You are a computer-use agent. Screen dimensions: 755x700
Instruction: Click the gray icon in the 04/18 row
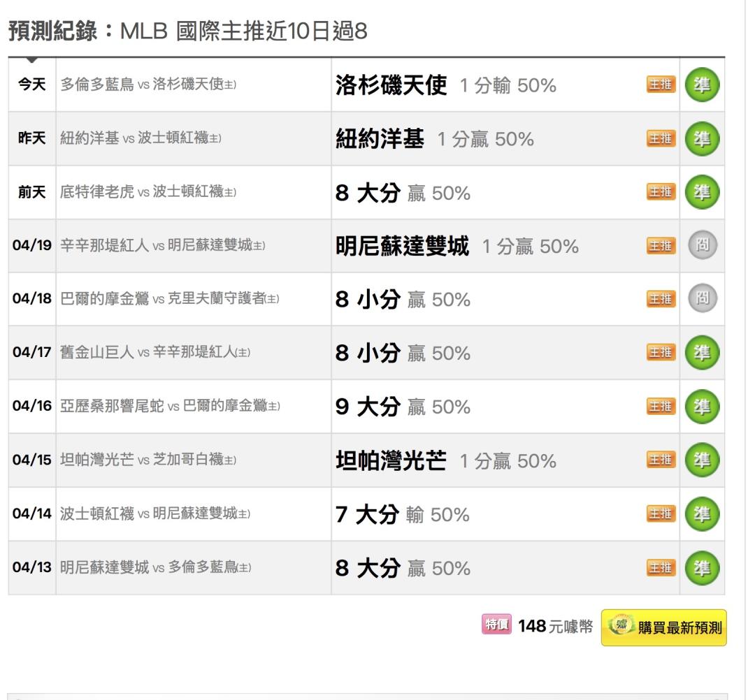tap(703, 300)
